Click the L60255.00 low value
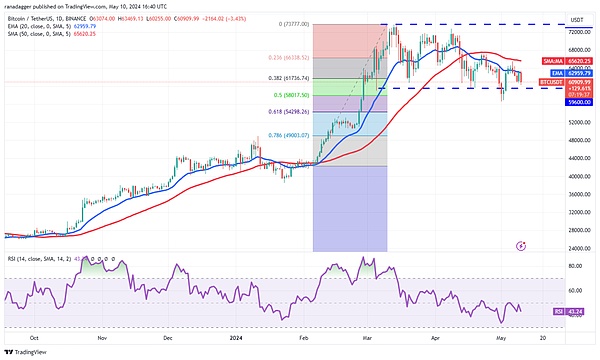The height and width of the screenshot is (360, 600). click(x=158, y=18)
